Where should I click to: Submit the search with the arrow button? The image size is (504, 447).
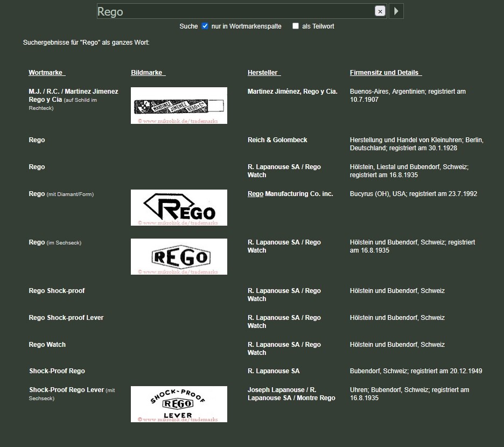[396, 11]
